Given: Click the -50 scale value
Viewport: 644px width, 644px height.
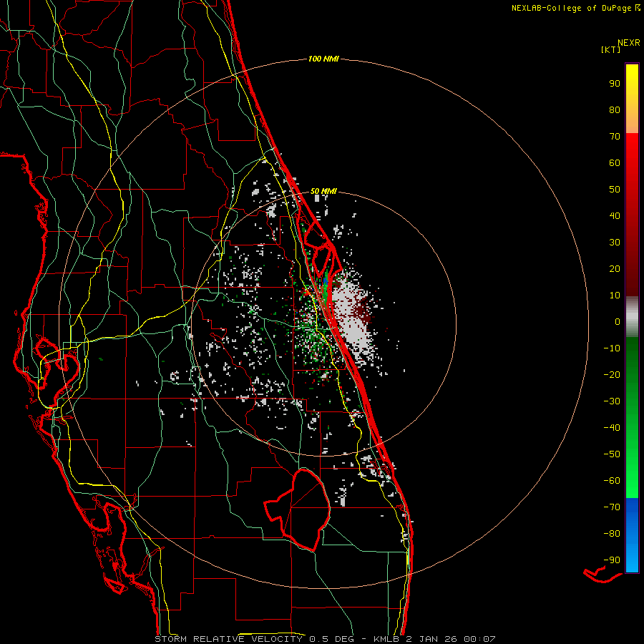Looking at the screenshot, I should (x=612, y=454).
